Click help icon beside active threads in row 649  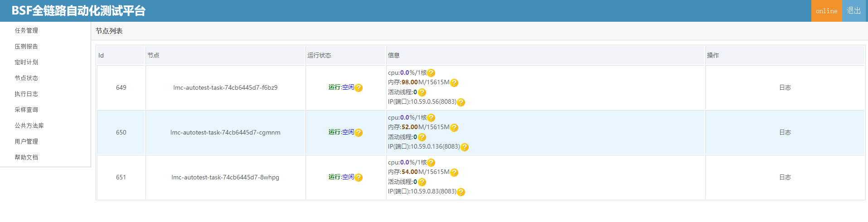click(422, 92)
